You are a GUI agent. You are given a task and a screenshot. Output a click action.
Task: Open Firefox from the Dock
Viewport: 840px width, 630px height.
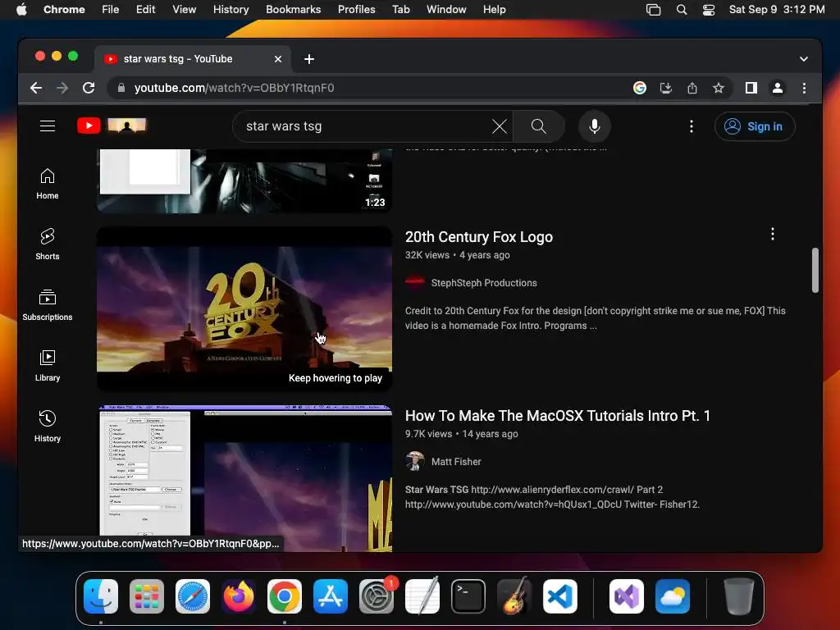tap(239, 596)
